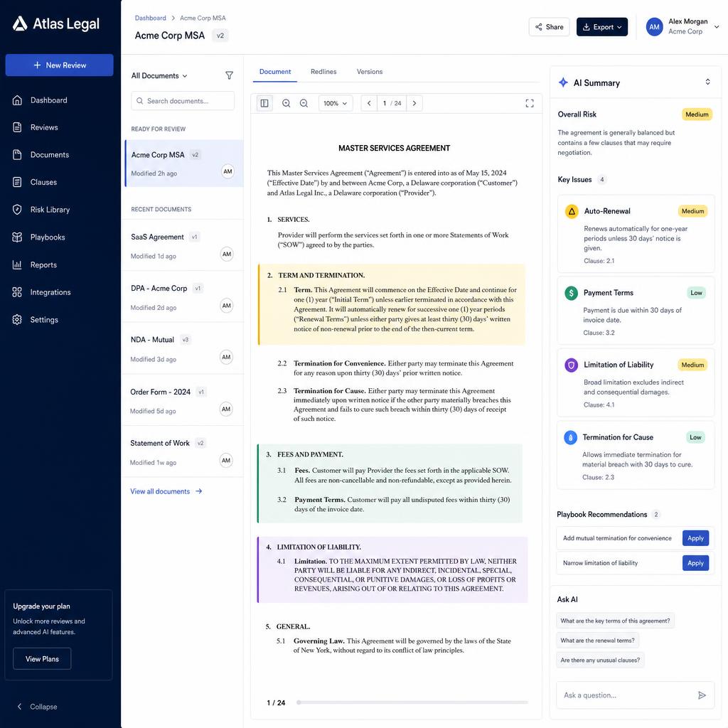
Task: Click the Atlas Legal logo icon
Action: (x=19, y=23)
